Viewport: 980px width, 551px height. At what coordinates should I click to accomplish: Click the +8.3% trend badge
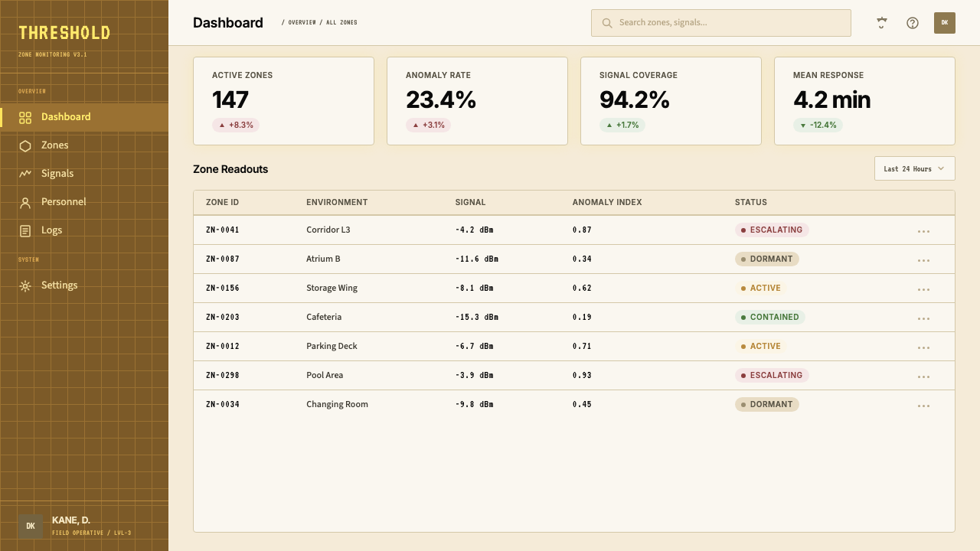236,126
